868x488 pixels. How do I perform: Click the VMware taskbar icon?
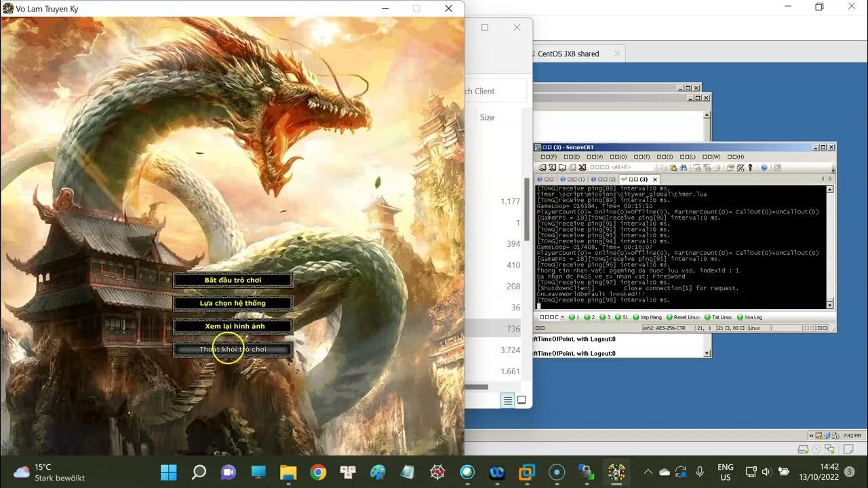point(527,472)
